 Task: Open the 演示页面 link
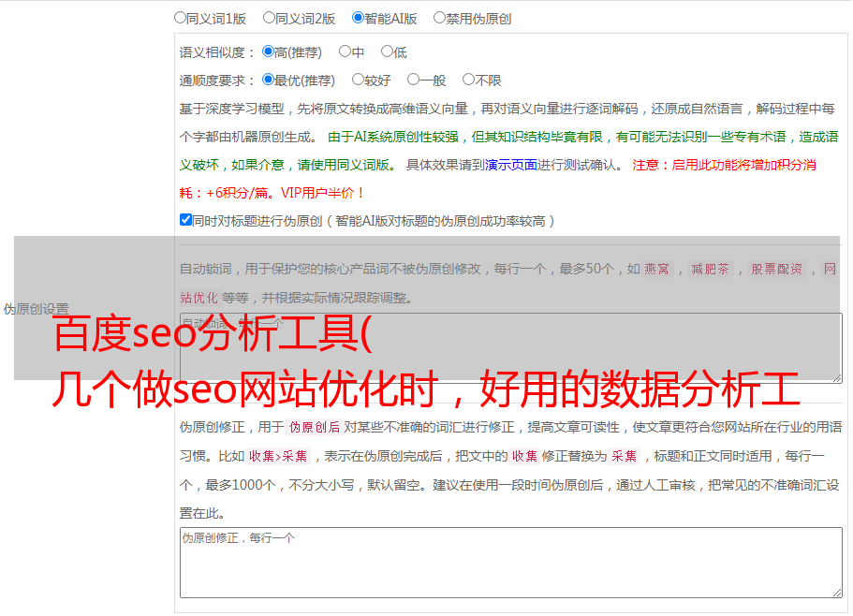click(x=511, y=165)
